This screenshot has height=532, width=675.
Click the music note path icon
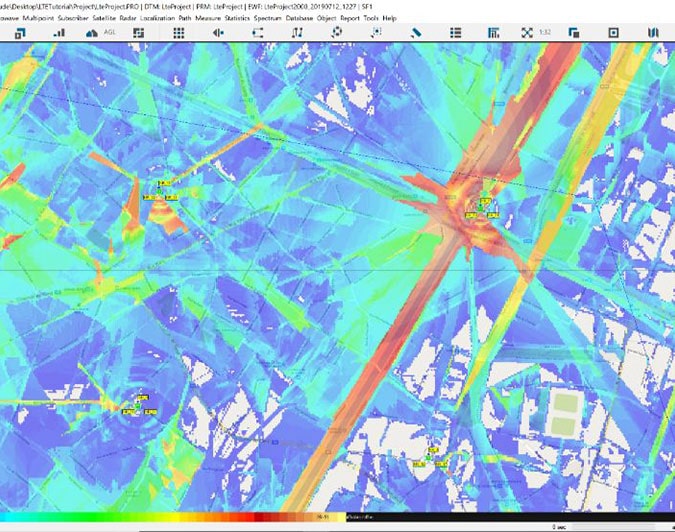[297, 32]
